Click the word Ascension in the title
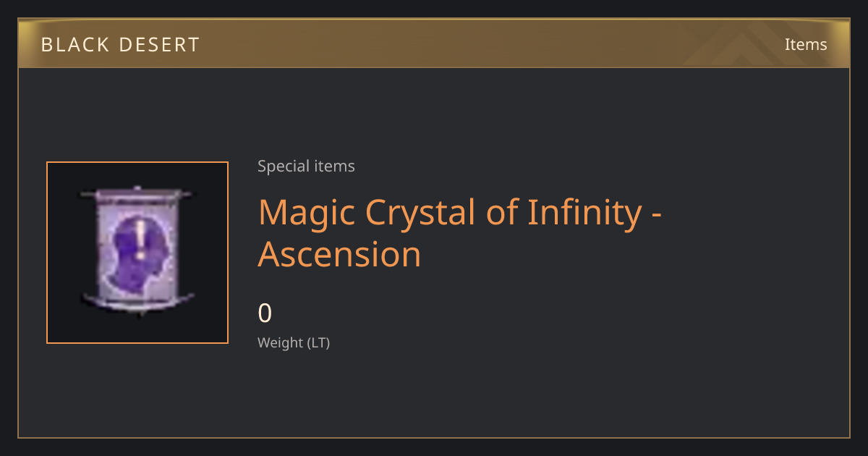 tap(339, 254)
